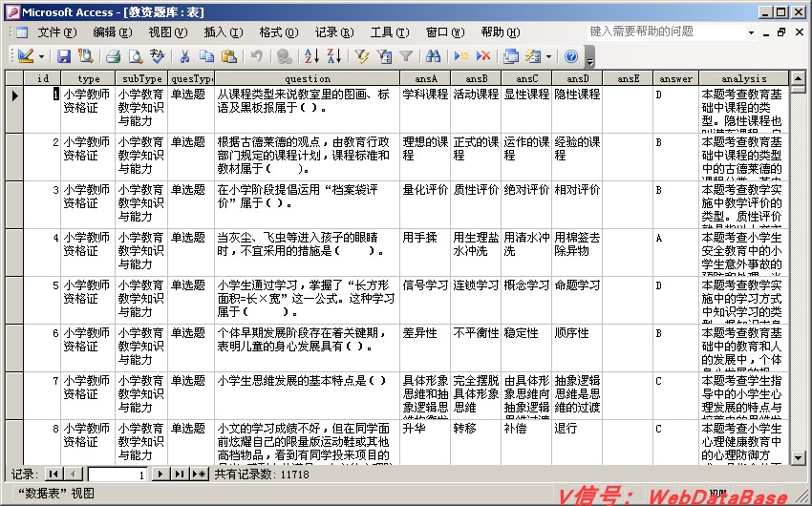Viewport: 812px width, 506px height.
Task: Open the 窗口 menu
Action: (x=445, y=32)
